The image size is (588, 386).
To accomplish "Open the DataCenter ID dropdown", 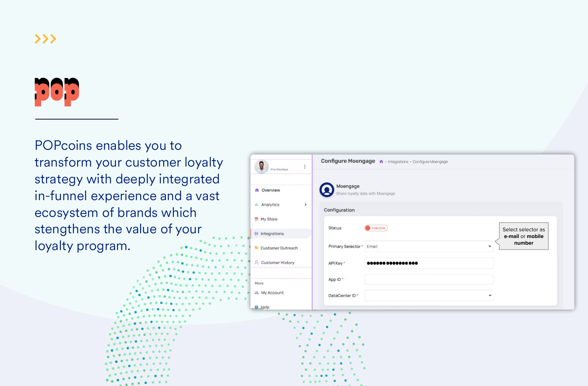I will [429, 295].
